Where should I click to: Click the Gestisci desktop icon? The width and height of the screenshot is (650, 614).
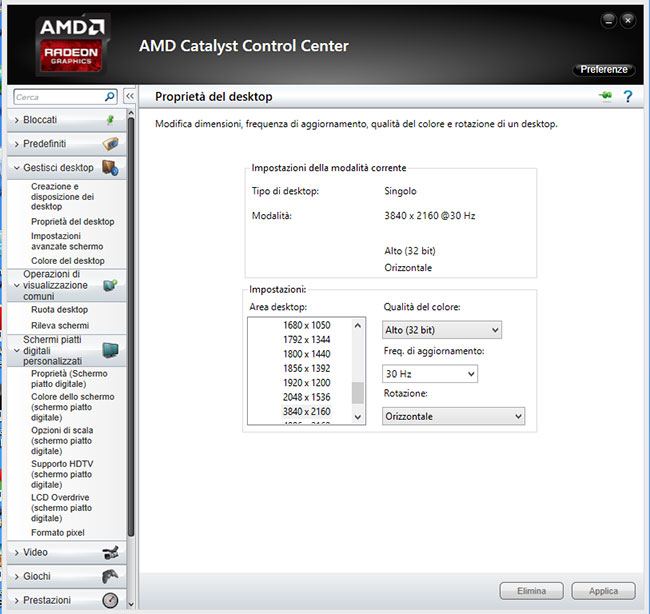tap(110, 167)
